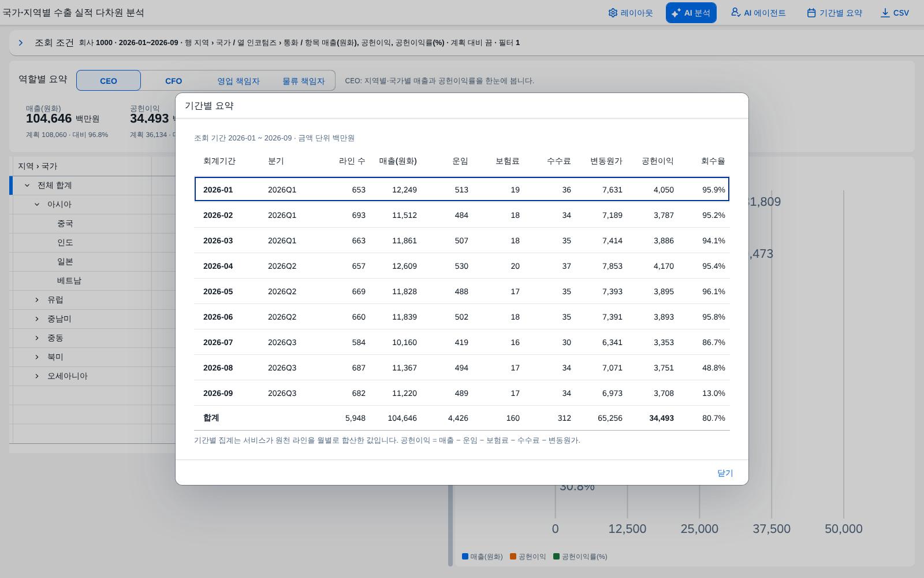Click the 회계기간 column header

click(219, 161)
